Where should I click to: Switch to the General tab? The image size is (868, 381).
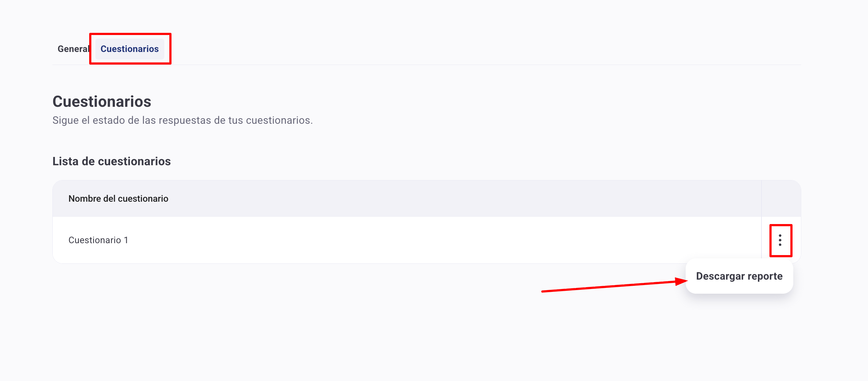[x=73, y=49]
